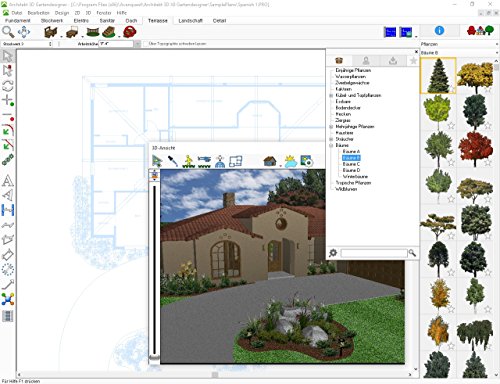Screen dimensions: 500x384
Task: Open the plants library trees icon
Action: tap(480, 31)
